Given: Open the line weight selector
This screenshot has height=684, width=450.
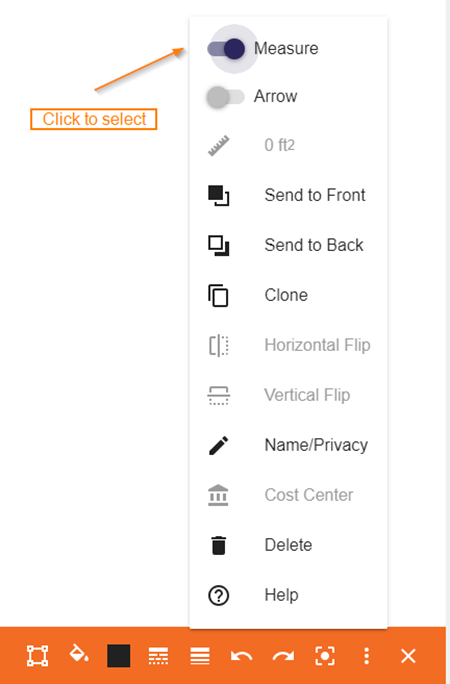Looking at the screenshot, I should 200,656.
